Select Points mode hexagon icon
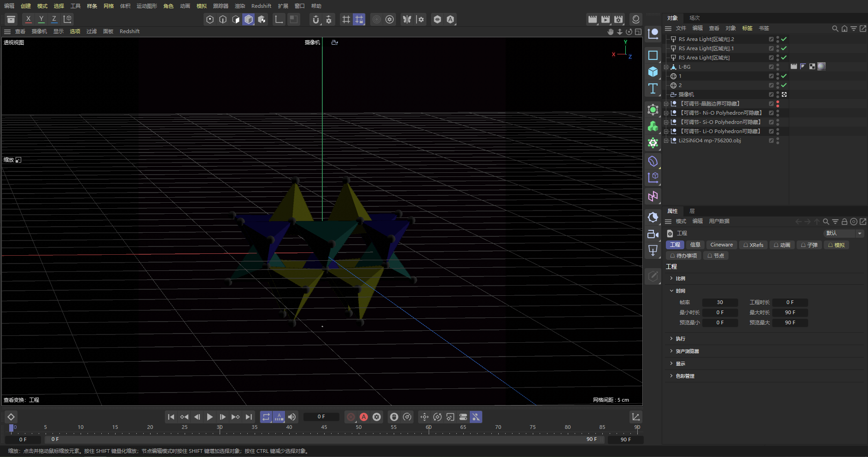 coord(210,19)
